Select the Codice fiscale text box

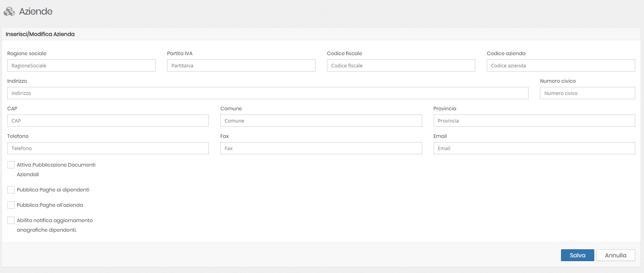(401, 65)
